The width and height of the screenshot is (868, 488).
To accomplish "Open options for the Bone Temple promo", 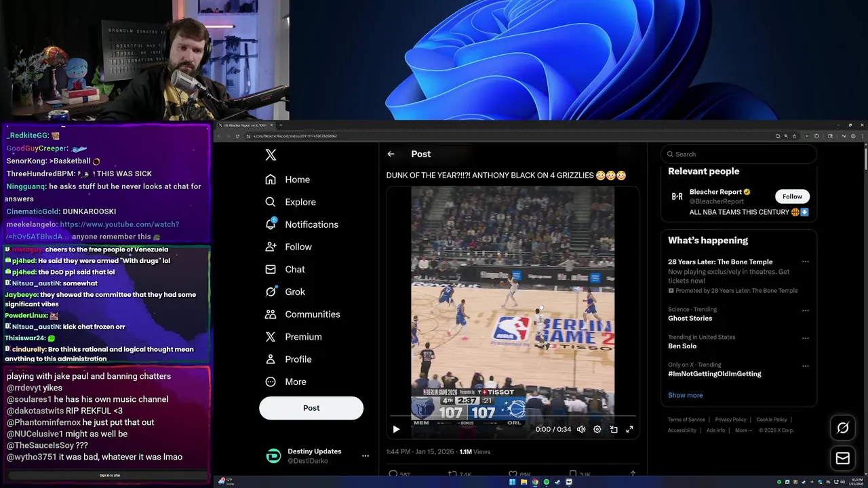I will click(x=805, y=262).
